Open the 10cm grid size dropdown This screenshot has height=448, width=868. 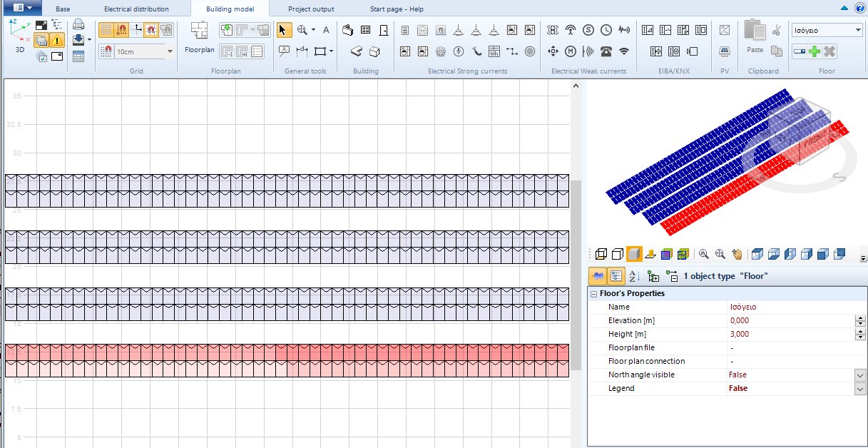(170, 51)
